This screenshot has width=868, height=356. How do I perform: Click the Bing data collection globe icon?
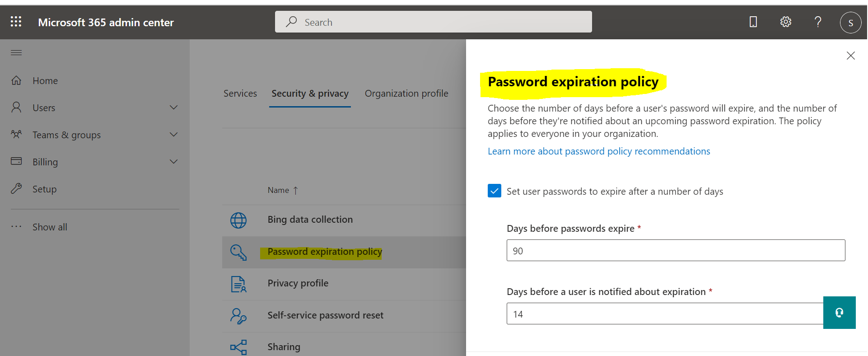click(x=238, y=220)
